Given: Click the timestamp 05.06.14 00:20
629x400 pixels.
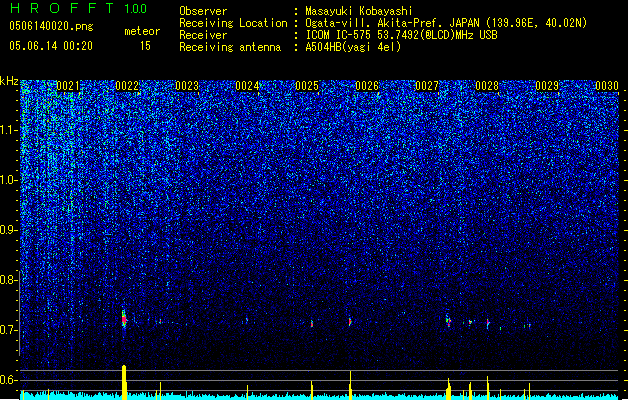Looking at the screenshot, I should [51, 46].
